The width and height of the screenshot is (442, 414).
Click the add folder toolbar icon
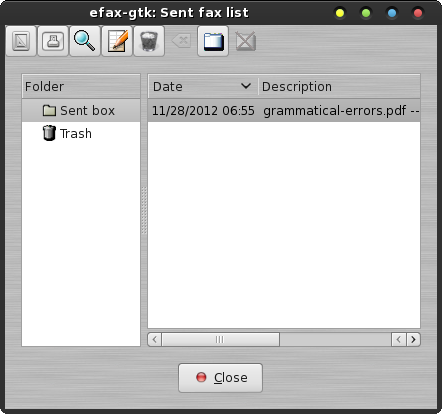(213, 41)
